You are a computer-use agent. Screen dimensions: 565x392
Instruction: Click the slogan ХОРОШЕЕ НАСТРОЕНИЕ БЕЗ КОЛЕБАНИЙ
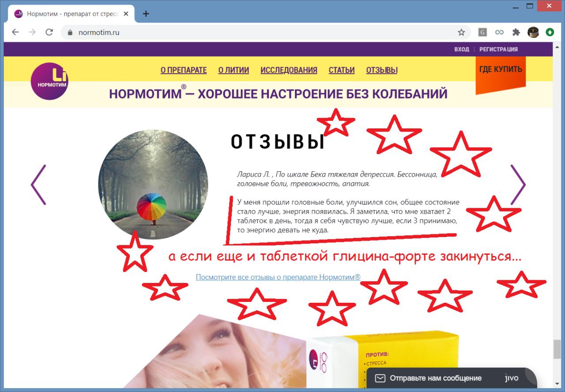point(323,94)
